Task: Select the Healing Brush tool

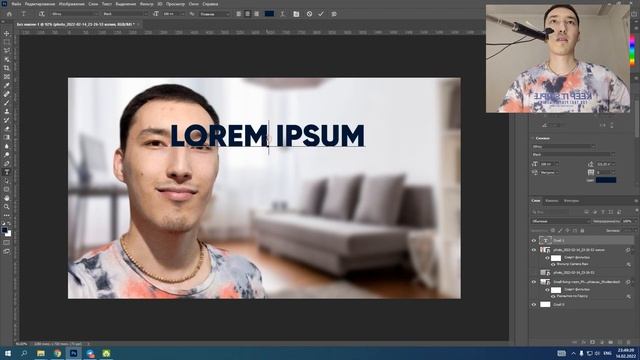Action: click(7, 94)
